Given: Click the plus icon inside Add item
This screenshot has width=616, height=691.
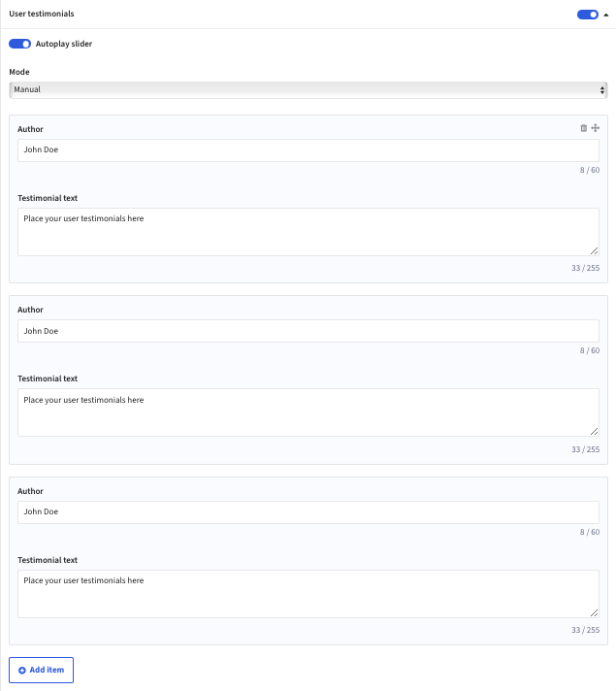Looking at the screenshot, I should pyautogui.click(x=22, y=671).
